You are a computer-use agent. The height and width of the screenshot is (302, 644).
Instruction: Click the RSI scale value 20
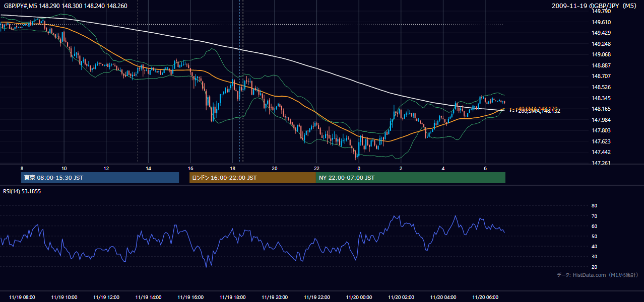594,267
